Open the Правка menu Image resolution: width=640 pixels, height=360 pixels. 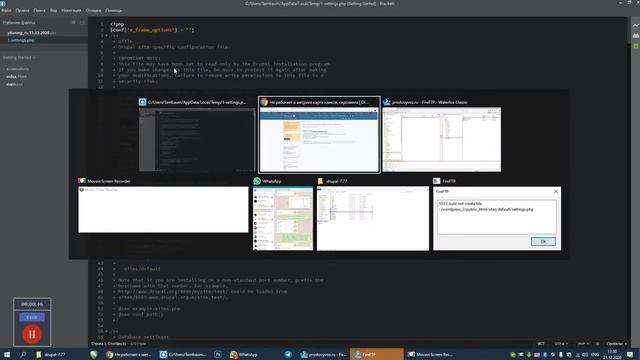pyautogui.click(x=22, y=10)
